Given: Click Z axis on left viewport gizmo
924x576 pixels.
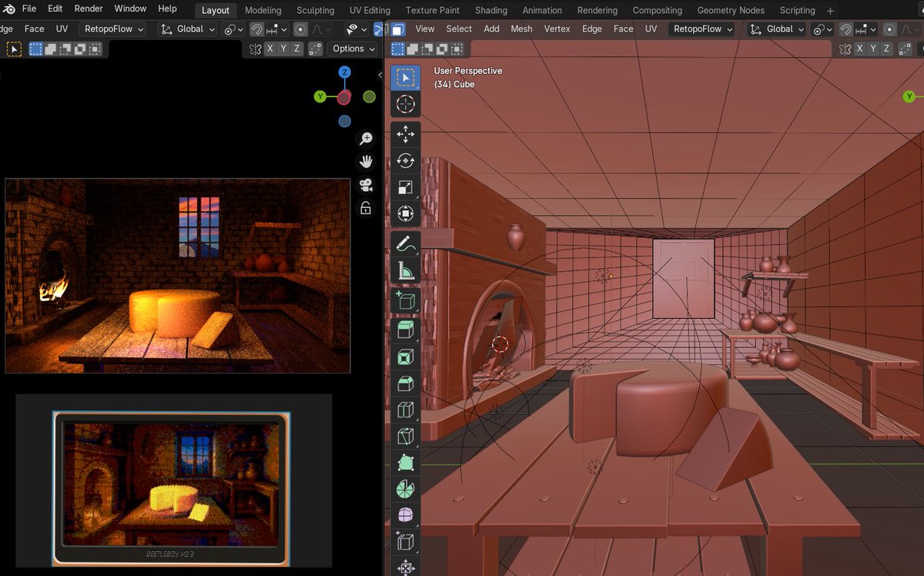Looking at the screenshot, I should pyautogui.click(x=345, y=72).
